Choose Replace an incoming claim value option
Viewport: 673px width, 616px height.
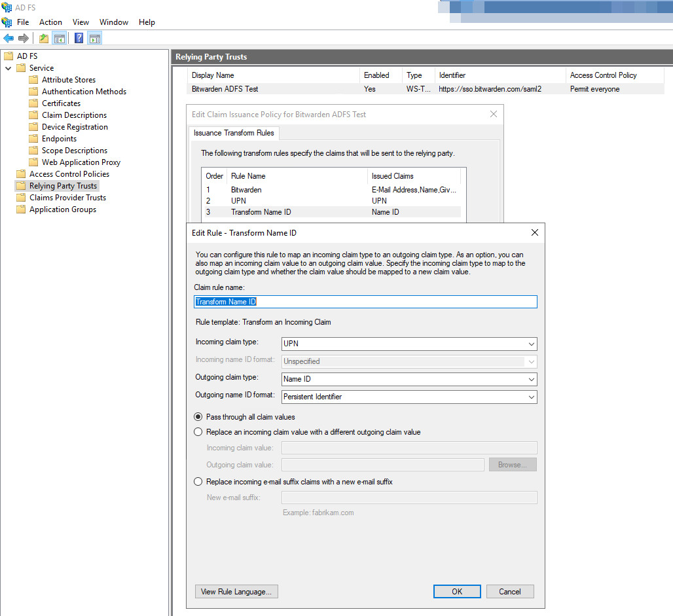(198, 432)
